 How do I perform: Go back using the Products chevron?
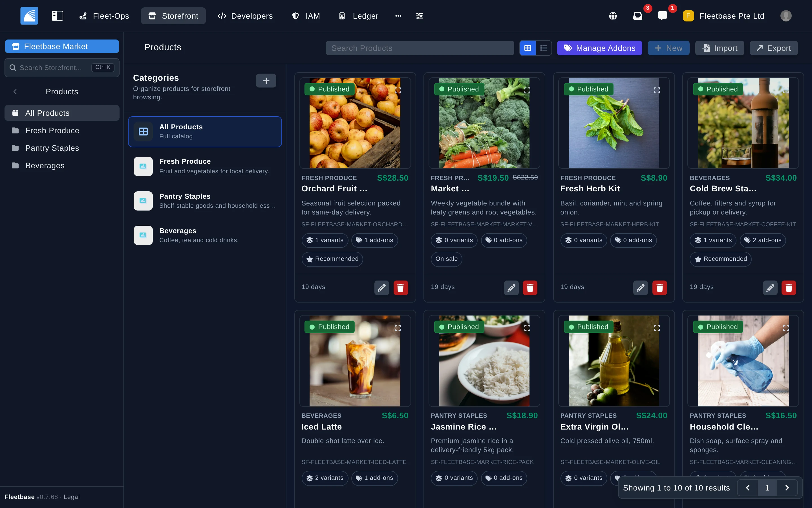coord(15,91)
